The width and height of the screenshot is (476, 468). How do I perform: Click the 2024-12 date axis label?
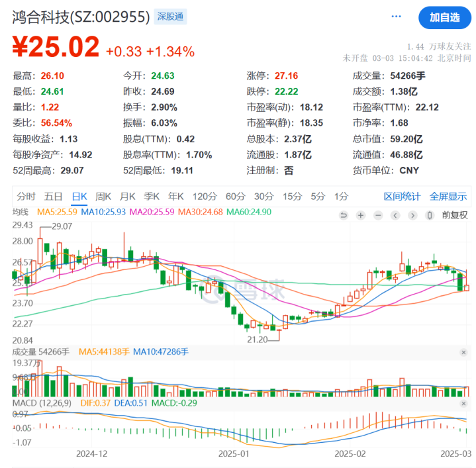(x=91, y=453)
